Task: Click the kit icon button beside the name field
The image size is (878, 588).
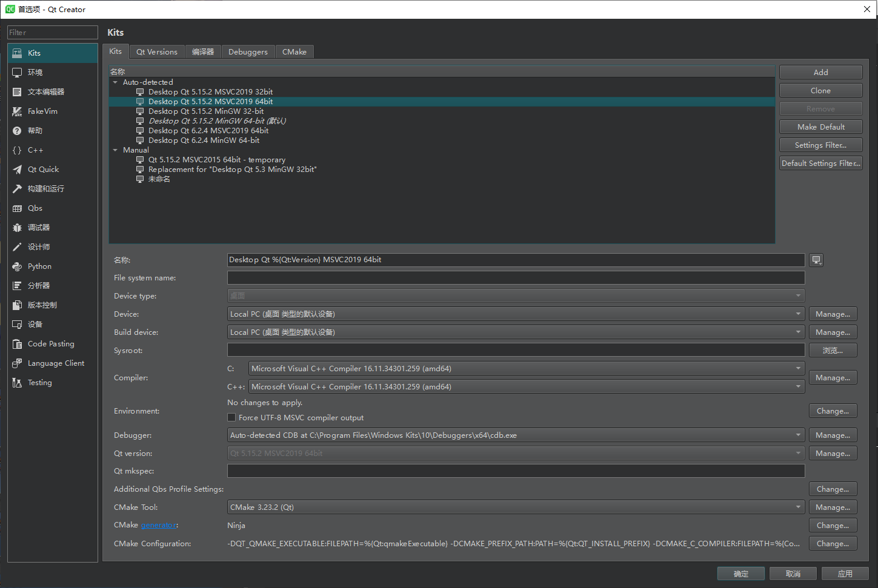Action: [816, 260]
